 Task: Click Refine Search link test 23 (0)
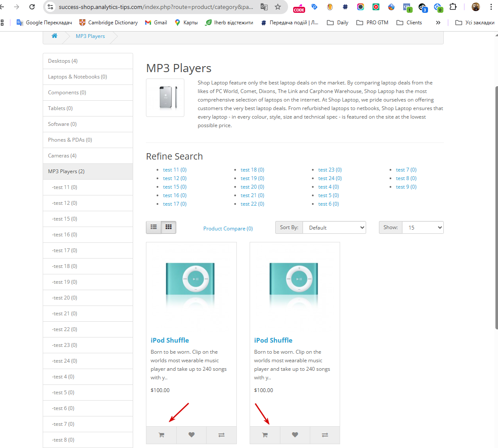pos(330,170)
